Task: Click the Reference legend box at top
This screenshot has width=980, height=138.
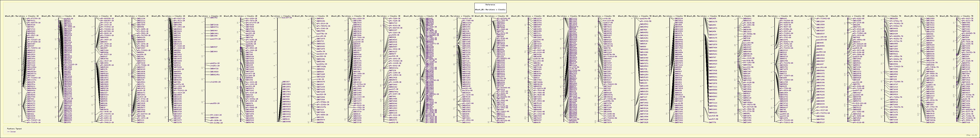Action: [x=490, y=7]
